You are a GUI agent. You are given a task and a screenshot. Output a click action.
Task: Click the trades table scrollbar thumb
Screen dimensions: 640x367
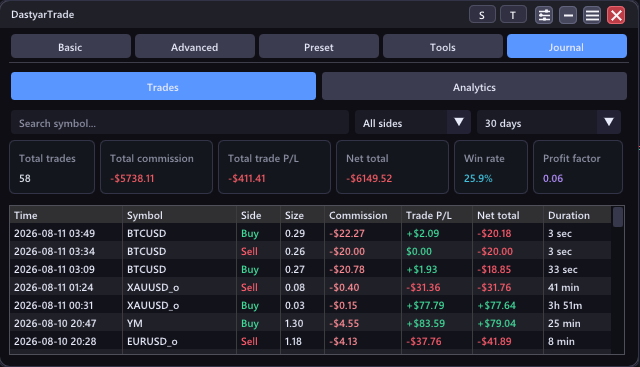(x=618, y=217)
